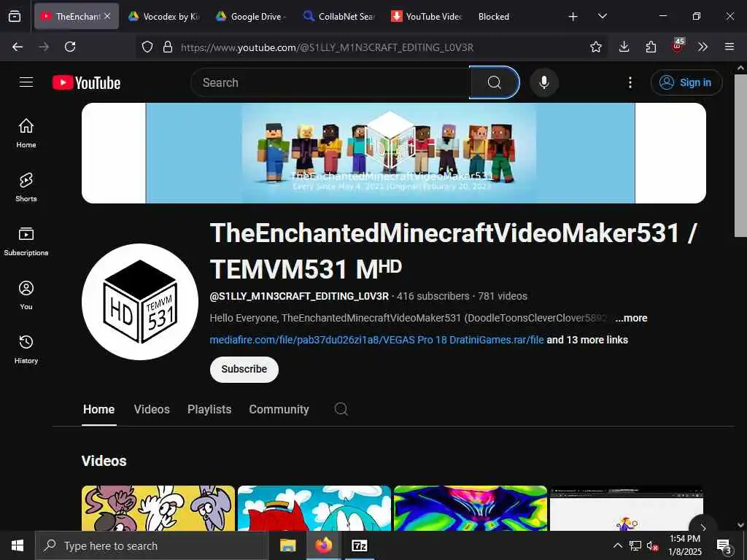Switch to CollabNet Sear tab

click(x=339, y=16)
